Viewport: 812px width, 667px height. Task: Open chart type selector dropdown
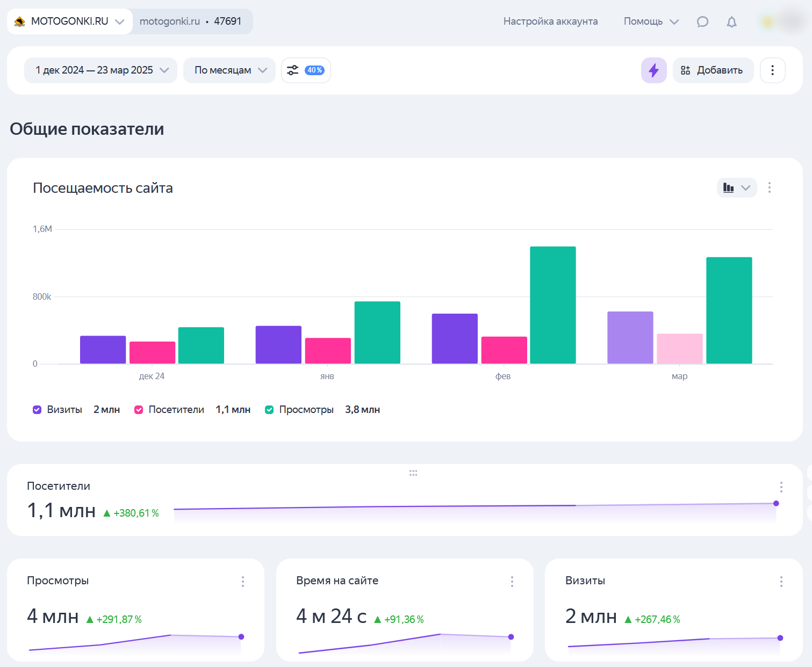click(736, 188)
